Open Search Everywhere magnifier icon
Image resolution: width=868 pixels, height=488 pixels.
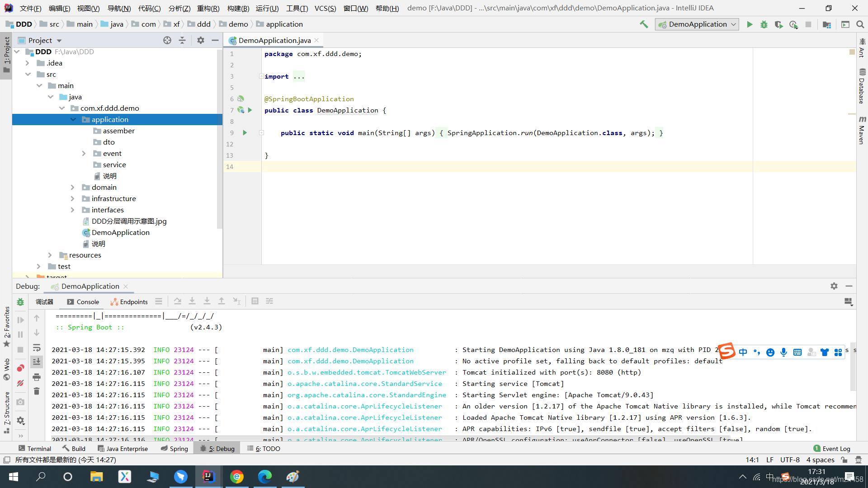coord(860,24)
